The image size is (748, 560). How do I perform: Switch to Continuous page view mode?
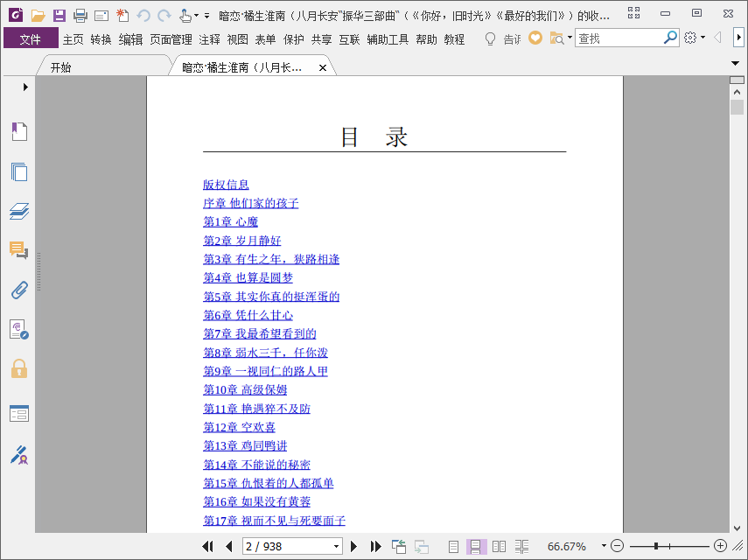point(476,546)
